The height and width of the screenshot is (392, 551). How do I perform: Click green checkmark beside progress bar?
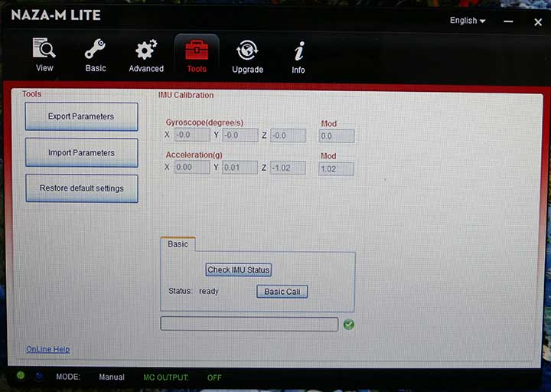(x=349, y=325)
